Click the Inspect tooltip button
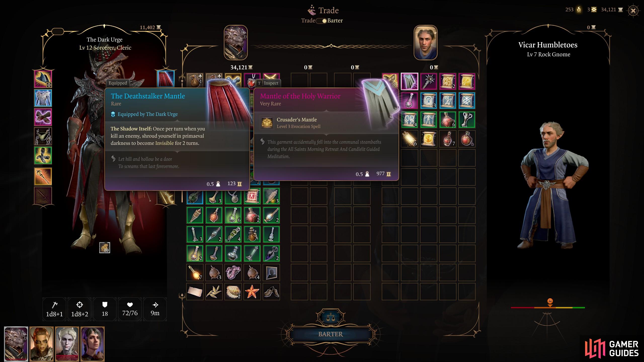This screenshot has height=362, width=644. point(268,83)
